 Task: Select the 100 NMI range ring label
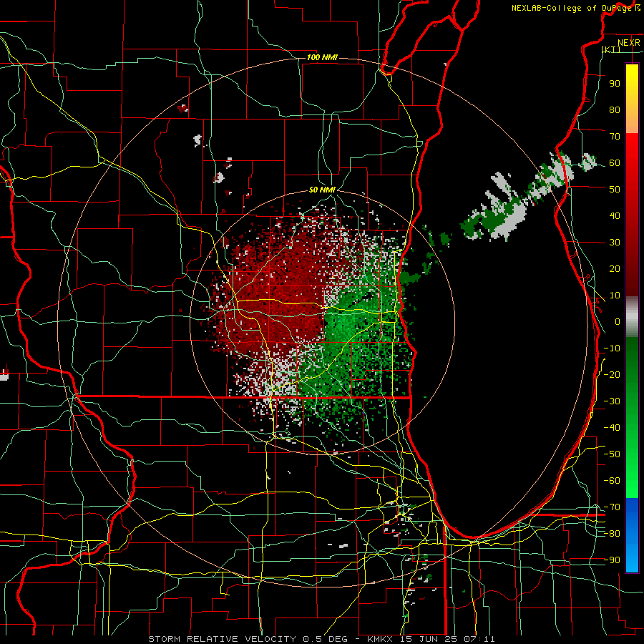[x=322, y=57]
